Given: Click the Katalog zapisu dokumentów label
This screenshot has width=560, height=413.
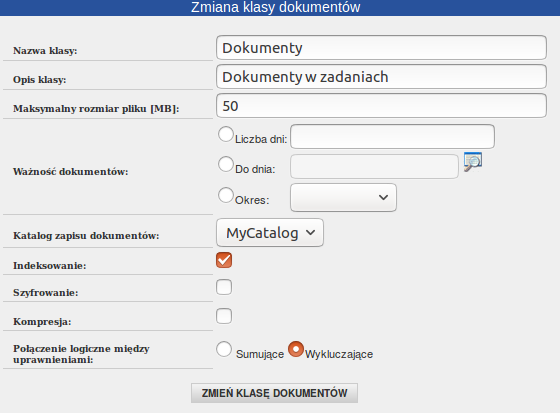Looking at the screenshot, I should point(86,236).
